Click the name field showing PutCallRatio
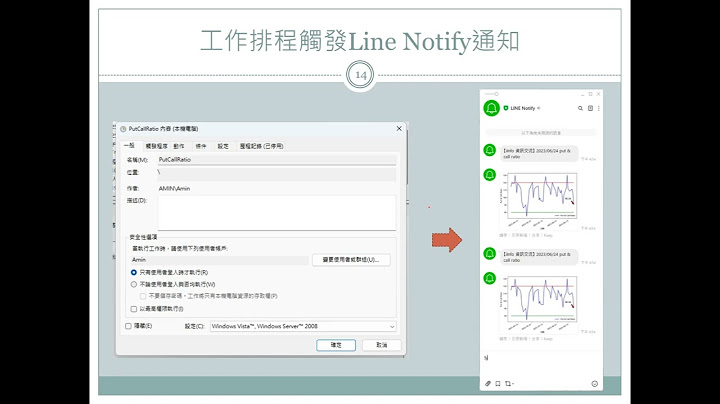The height and width of the screenshot is (404, 720). coord(277,160)
